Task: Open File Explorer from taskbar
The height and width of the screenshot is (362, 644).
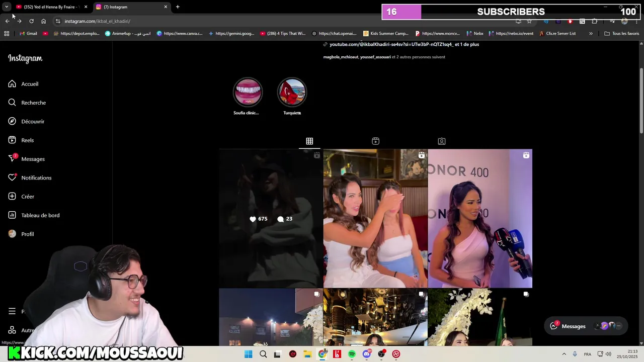Action: click(x=307, y=354)
